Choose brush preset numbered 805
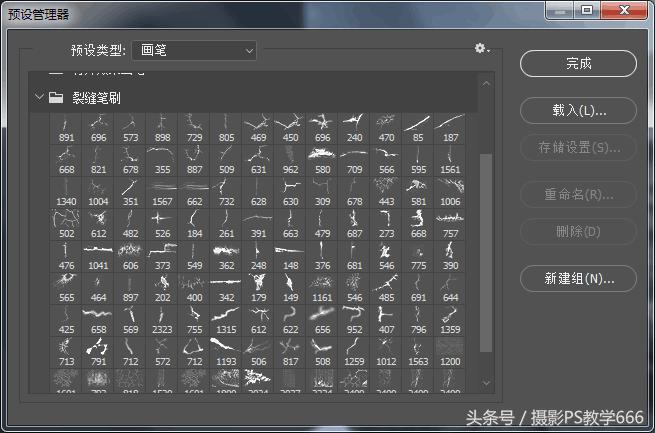Image resolution: width=655 pixels, height=433 pixels. [226, 129]
